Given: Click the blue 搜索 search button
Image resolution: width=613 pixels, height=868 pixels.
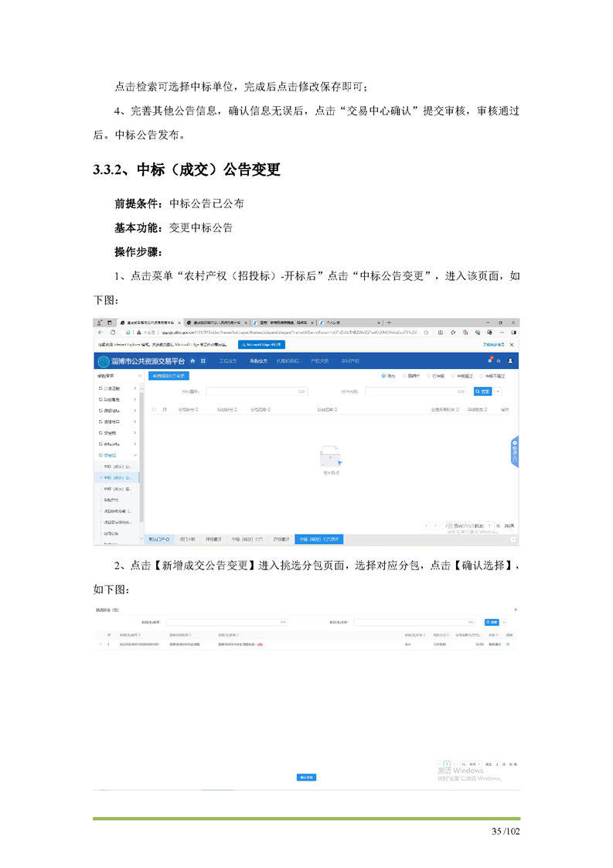Looking at the screenshot, I should [482, 391].
